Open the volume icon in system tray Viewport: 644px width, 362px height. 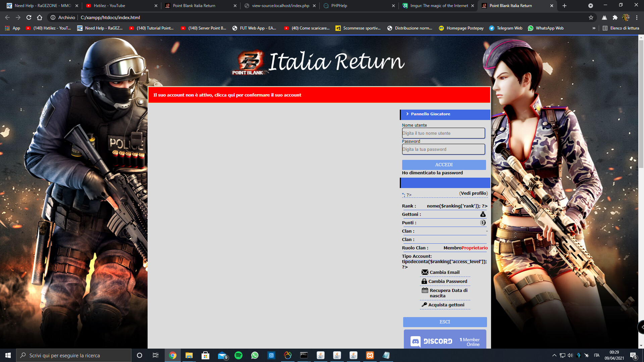[x=570, y=355]
